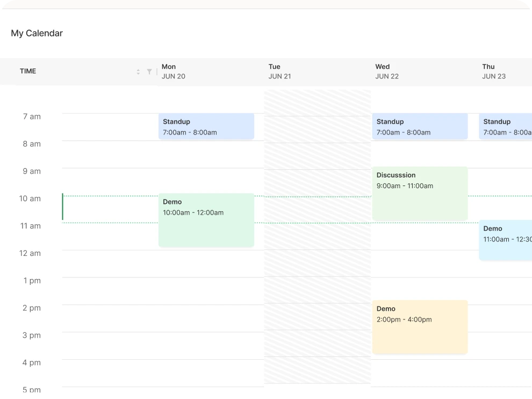Open the filter icon in TIME header
The height and width of the screenshot is (399, 532).
[x=149, y=72]
